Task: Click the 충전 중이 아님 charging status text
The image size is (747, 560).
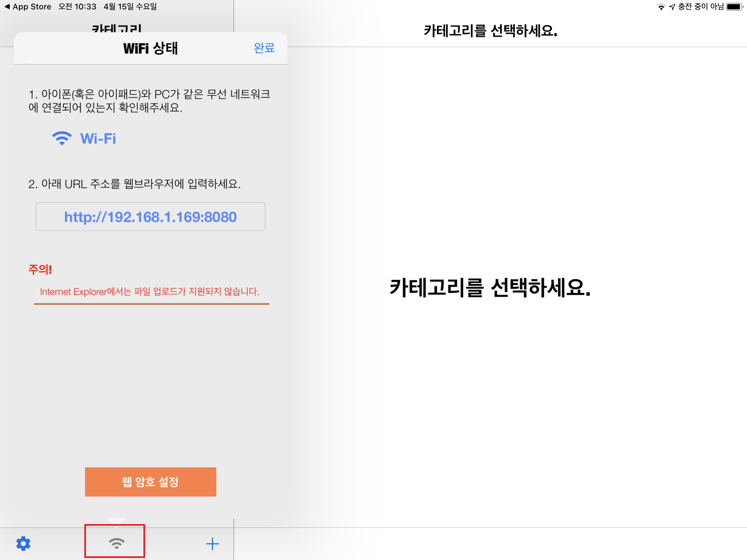Action: tap(701, 7)
